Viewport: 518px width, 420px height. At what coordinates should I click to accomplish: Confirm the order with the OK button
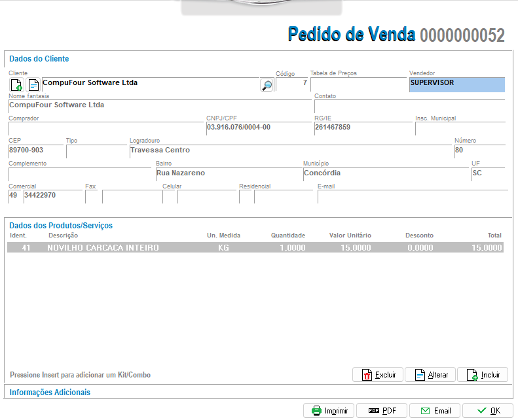pos(488,410)
